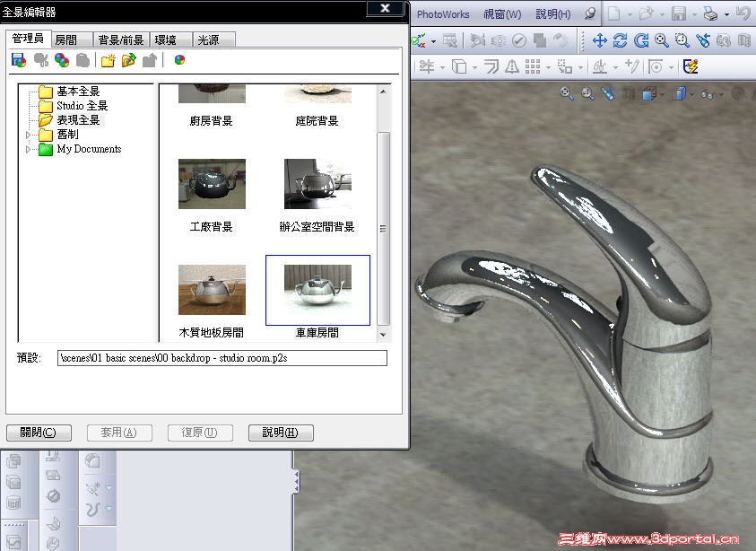Click Previous View in the viewport heads-up bar

[x=608, y=93]
